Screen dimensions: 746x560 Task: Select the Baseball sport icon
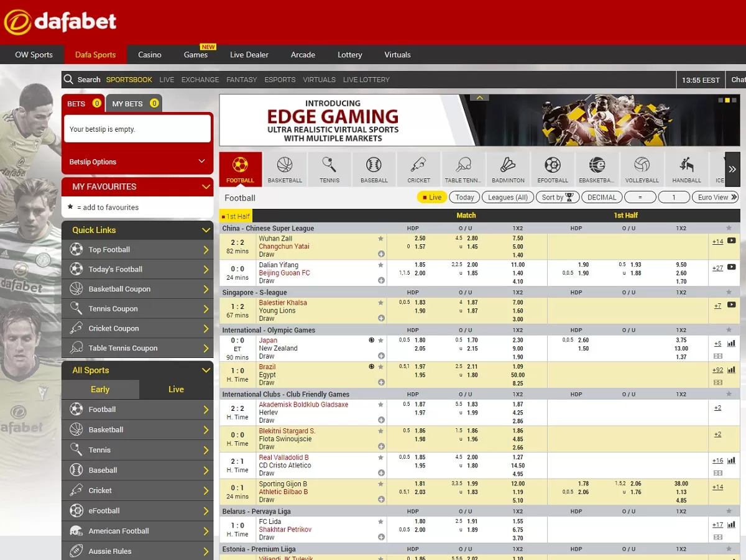click(374, 169)
